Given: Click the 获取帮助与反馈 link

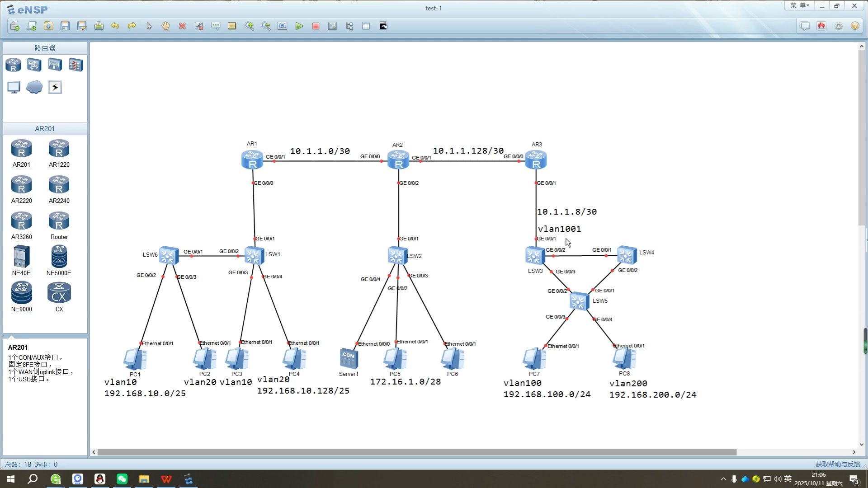Looking at the screenshot, I should [837, 464].
